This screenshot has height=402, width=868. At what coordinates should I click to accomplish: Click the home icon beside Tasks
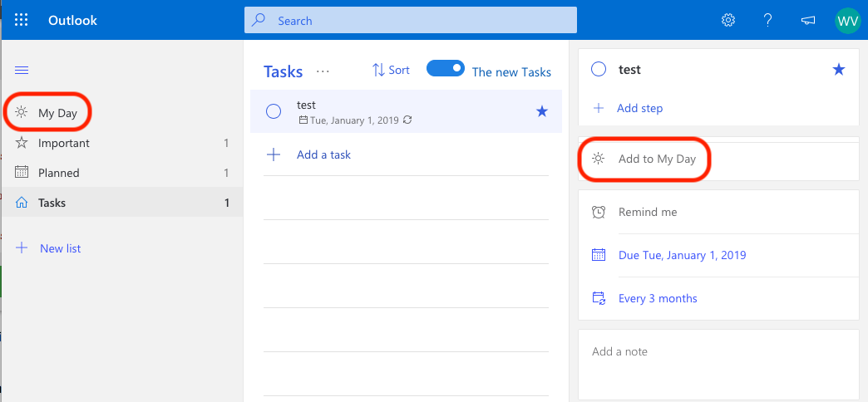pos(21,203)
